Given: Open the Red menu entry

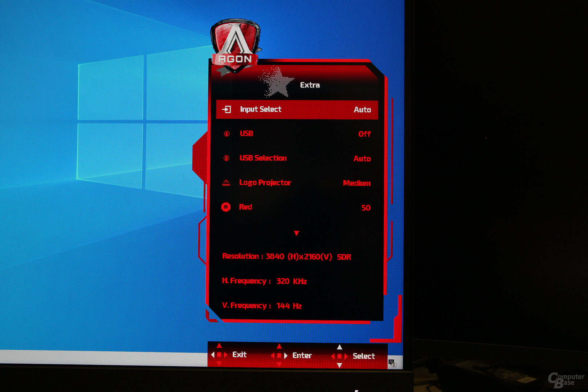Looking at the screenshot, I should tap(245, 207).
